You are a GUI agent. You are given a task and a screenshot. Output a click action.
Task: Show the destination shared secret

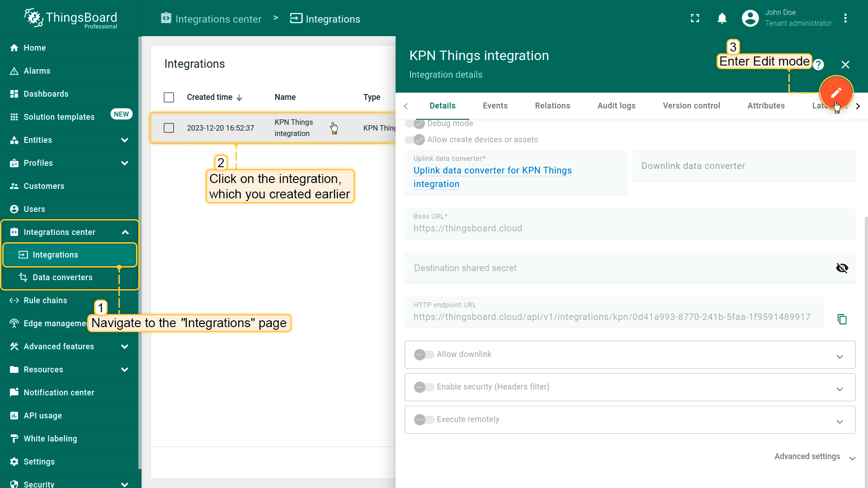coord(842,268)
